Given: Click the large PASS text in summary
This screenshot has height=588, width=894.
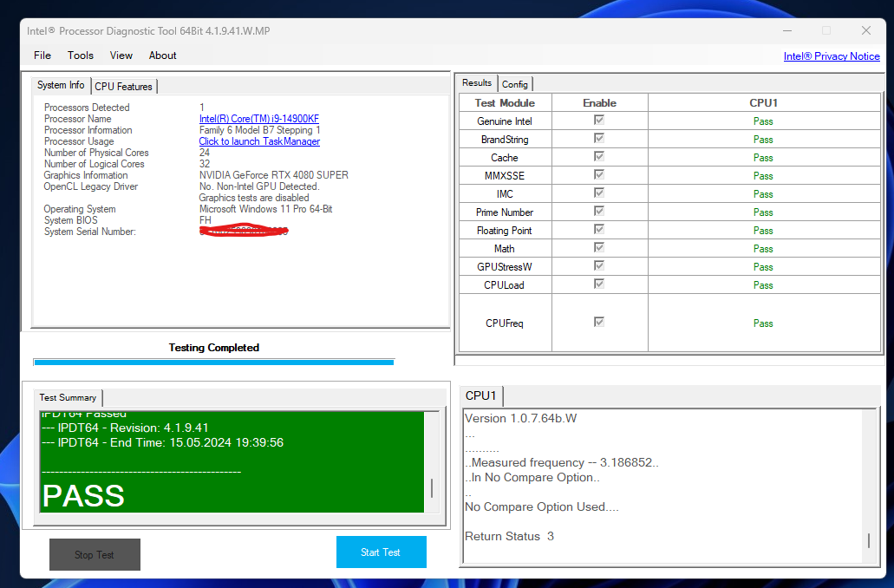Looking at the screenshot, I should [83, 495].
